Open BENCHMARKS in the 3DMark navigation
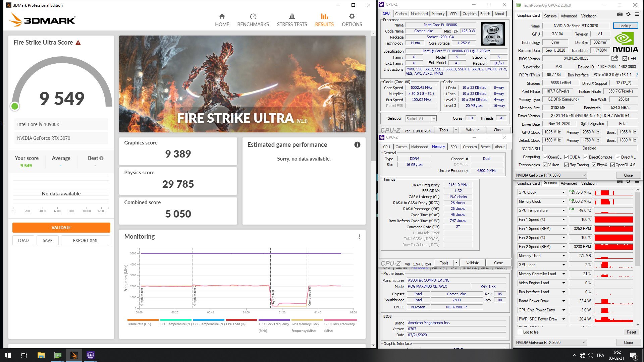Viewport: 644px width, 362px height. click(x=253, y=20)
